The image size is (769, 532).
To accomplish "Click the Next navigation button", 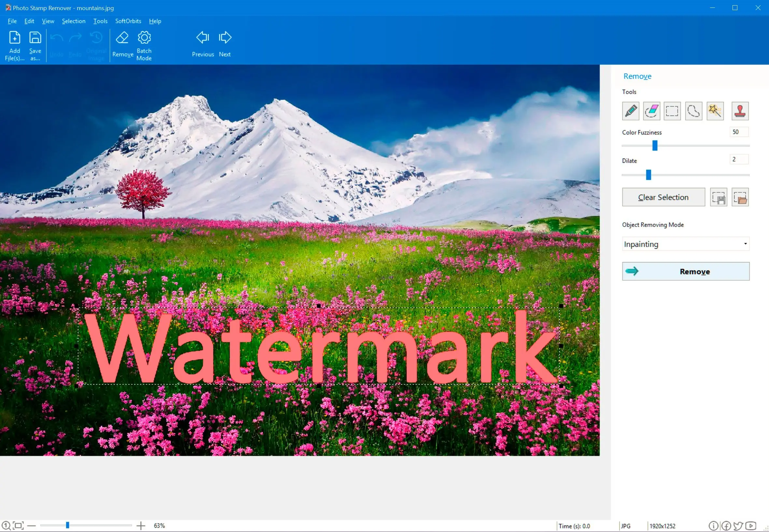I will (x=224, y=44).
